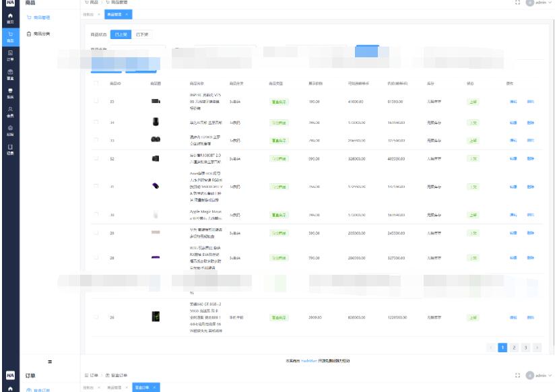Select the 已下架 status radio option
Screen dimensions: 559x392
tap(142, 34)
